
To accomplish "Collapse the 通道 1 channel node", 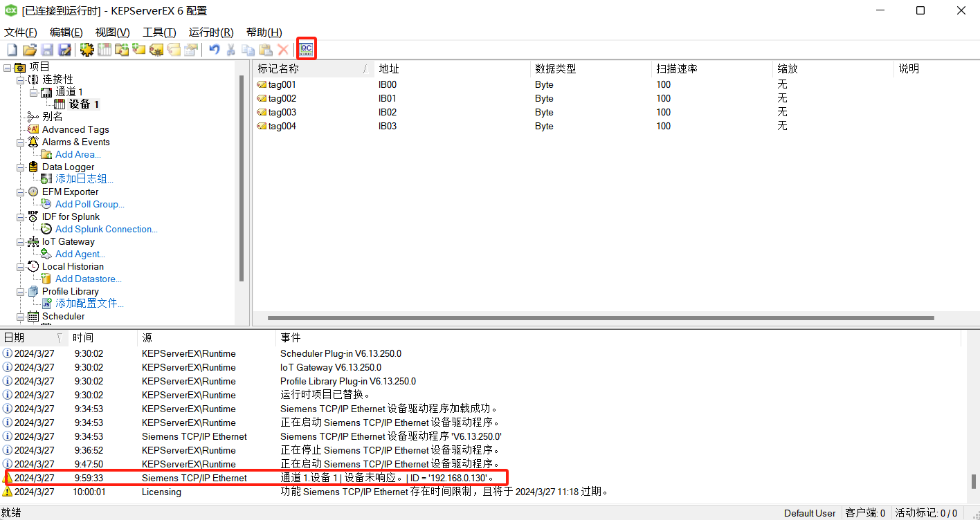I will click(33, 92).
